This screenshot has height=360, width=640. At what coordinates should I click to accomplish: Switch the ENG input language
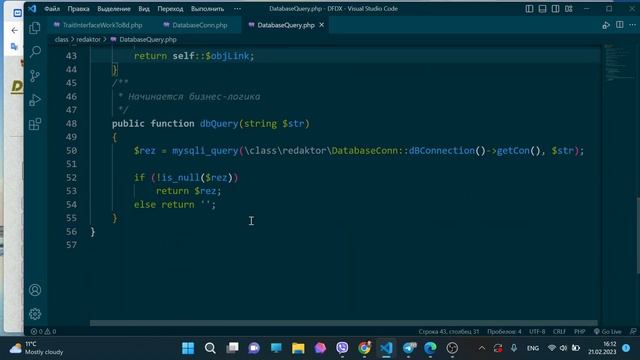coord(533,348)
